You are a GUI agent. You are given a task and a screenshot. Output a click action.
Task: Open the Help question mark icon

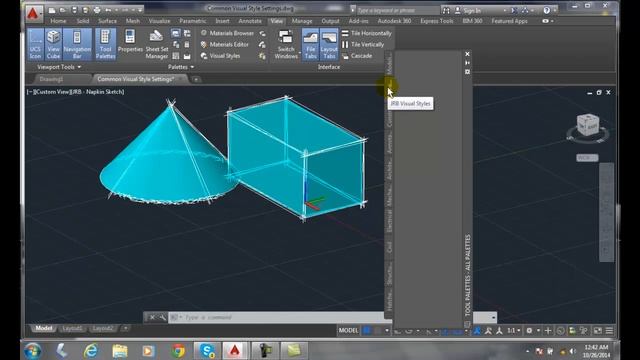pos(547,10)
